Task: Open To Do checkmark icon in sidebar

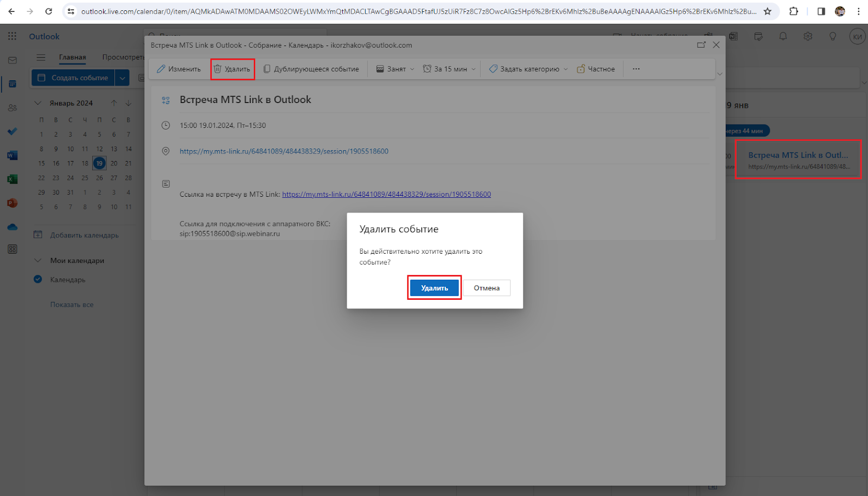Action: click(12, 132)
